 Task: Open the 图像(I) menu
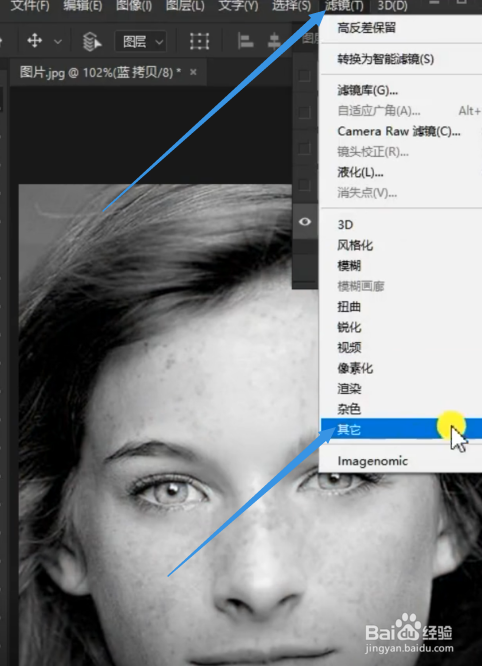tap(134, 6)
